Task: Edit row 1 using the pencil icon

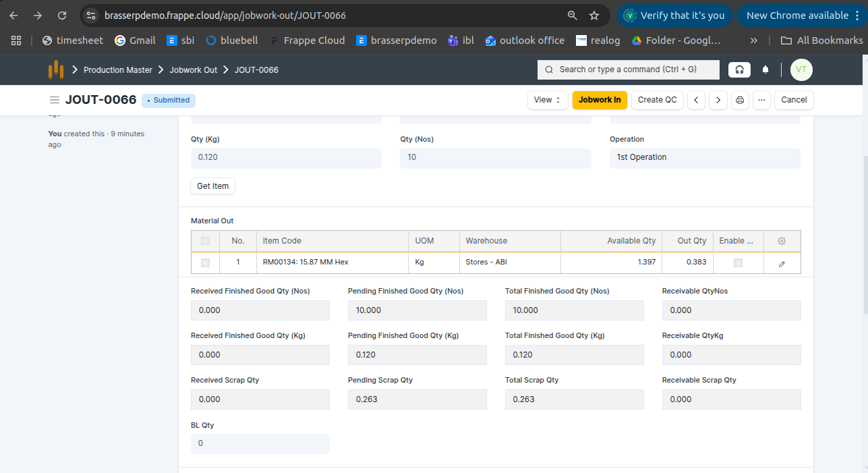Action: (x=782, y=263)
